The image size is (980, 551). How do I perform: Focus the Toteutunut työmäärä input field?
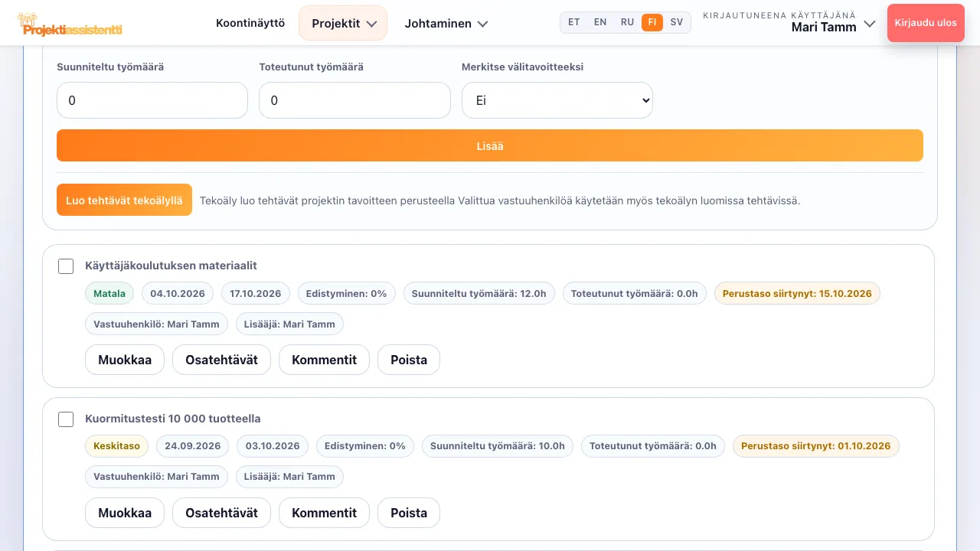point(354,100)
